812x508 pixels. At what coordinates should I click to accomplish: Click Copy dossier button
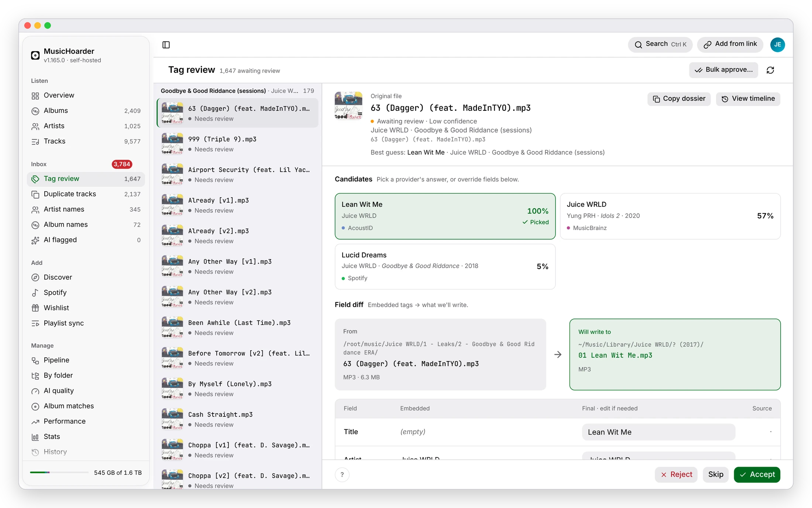click(679, 99)
